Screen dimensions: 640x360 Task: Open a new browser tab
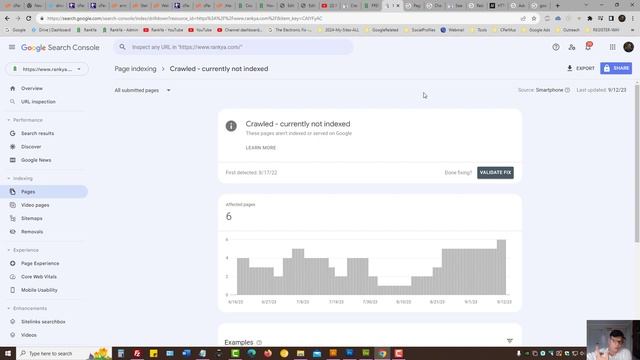(558, 6)
